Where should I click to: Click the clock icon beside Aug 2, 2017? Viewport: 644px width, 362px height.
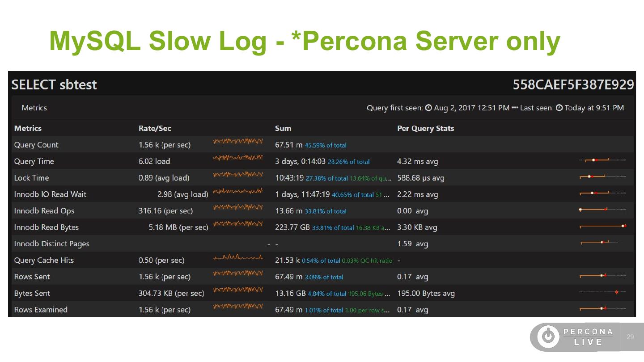(x=428, y=108)
